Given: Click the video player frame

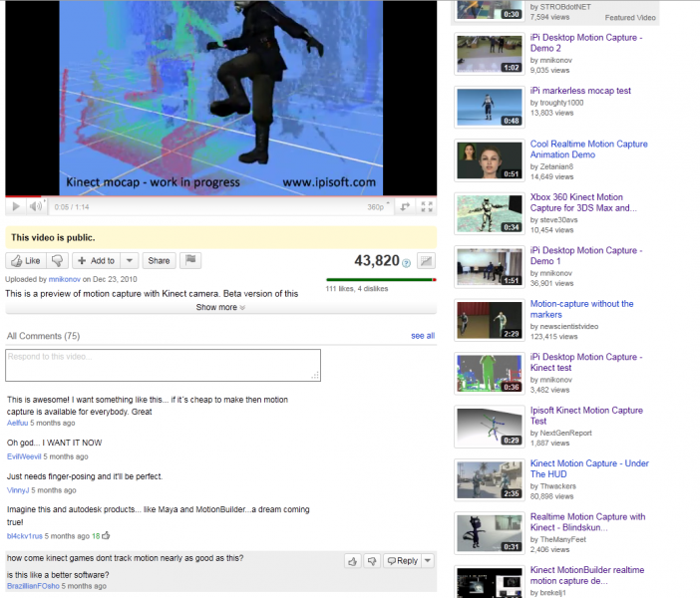Looking at the screenshot, I should pyautogui.click(x=221, y=98).
